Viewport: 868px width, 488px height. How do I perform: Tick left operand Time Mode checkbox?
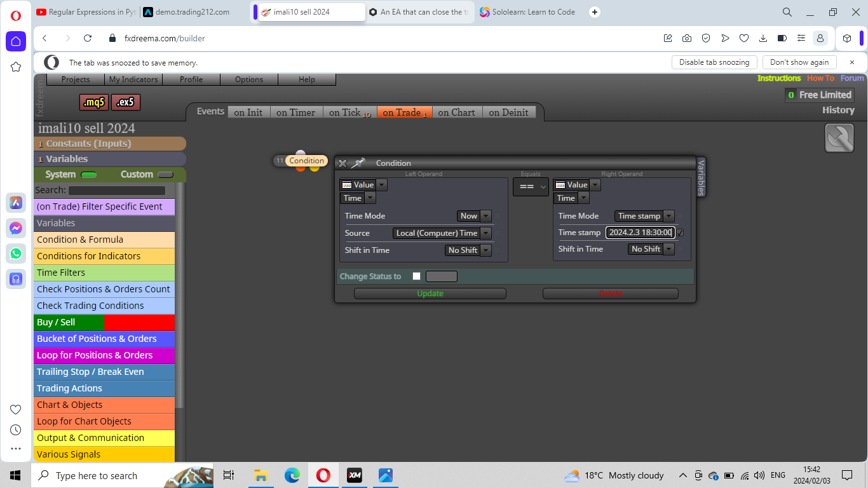(x=497, y=216)
